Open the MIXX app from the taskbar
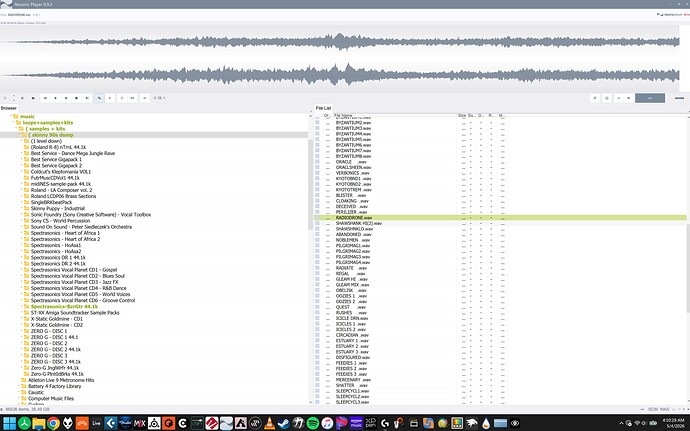This screenshot has width=690, height=431. tap(139, 423)
